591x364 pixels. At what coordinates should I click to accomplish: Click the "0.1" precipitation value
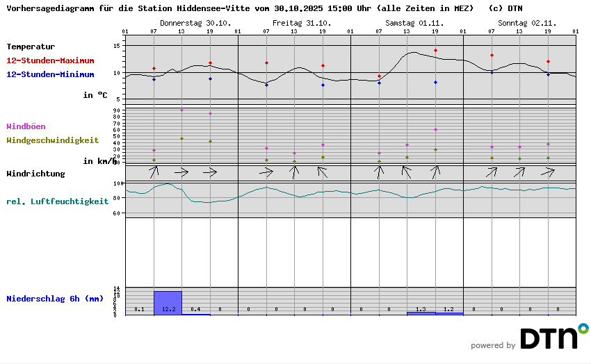(x=140, y=309)
